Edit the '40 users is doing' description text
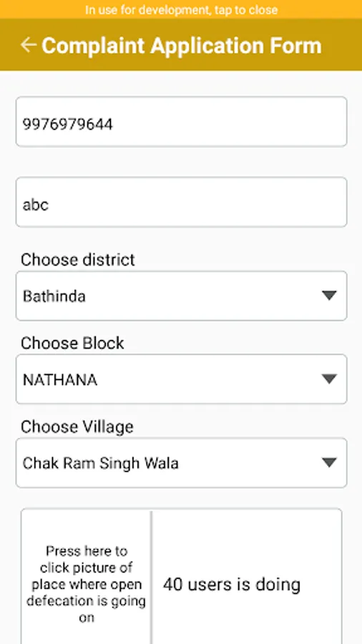The height and width of the screenshot is (644, 362). 232,584
